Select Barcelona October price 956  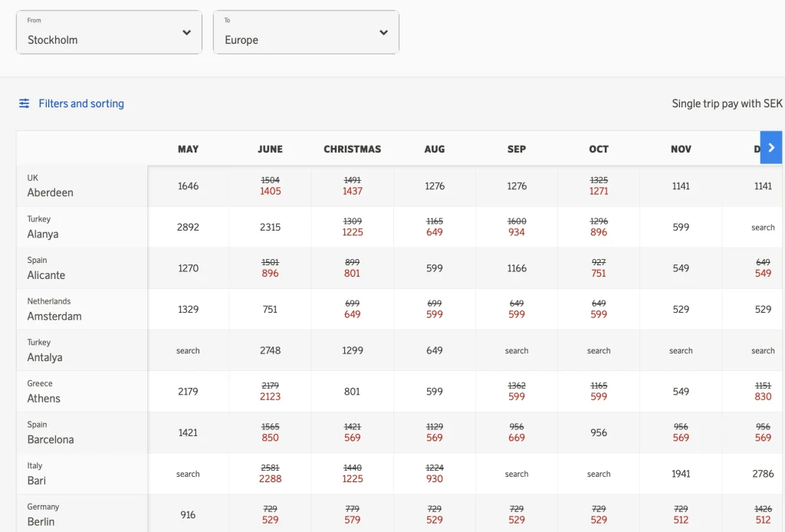coord(599,432)
